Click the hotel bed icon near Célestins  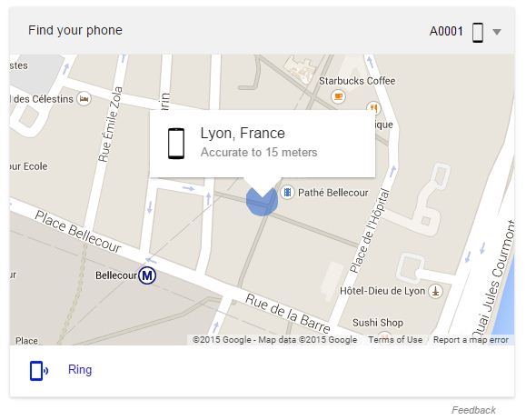84,99
